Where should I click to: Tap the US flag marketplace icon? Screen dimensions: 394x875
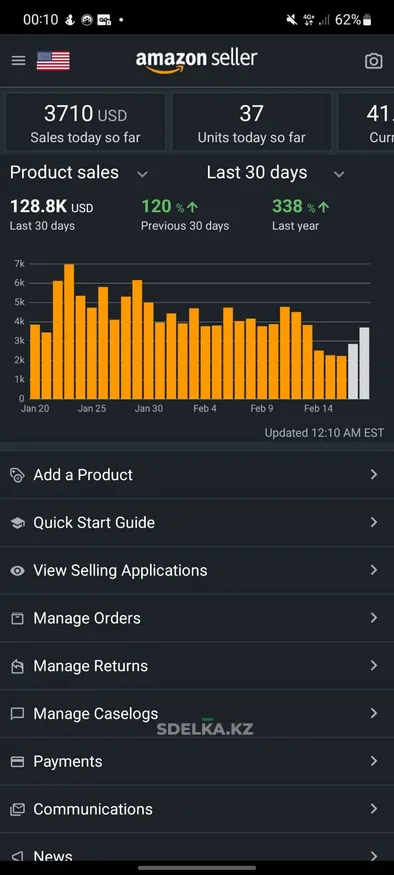(x=53, y=61)
